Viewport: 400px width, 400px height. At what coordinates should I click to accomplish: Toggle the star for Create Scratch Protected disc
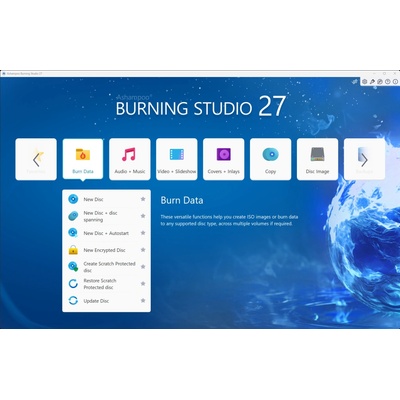pos(143,267)
